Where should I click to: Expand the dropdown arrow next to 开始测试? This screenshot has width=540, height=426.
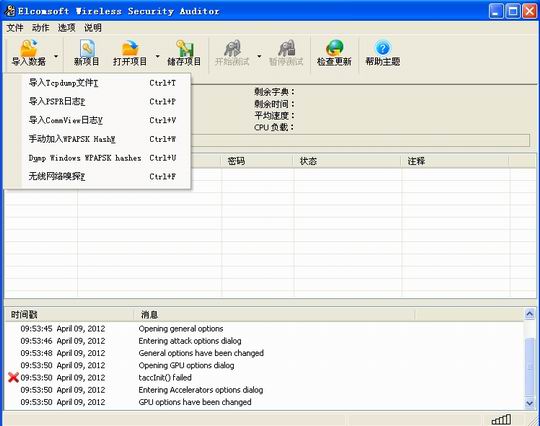(x=259, y=56)
